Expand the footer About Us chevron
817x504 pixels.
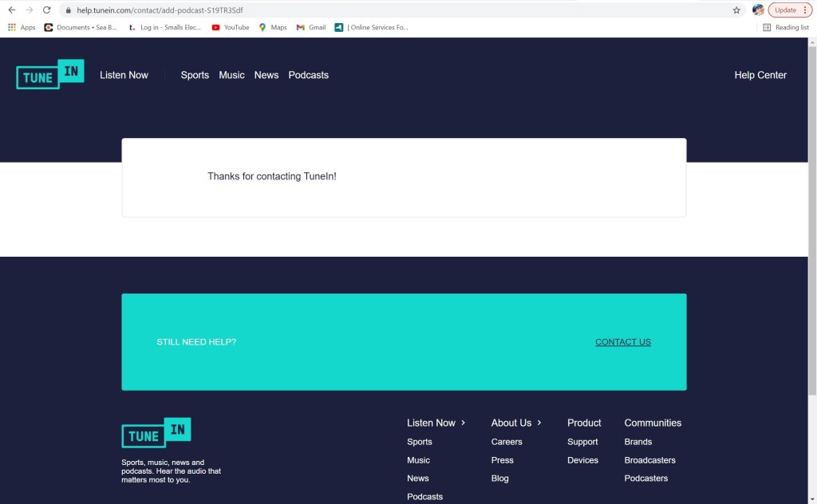point(539,423)
